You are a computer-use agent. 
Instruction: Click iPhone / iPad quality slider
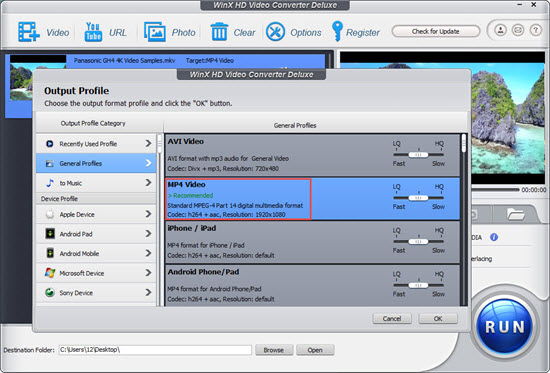(x=418, y=241)
